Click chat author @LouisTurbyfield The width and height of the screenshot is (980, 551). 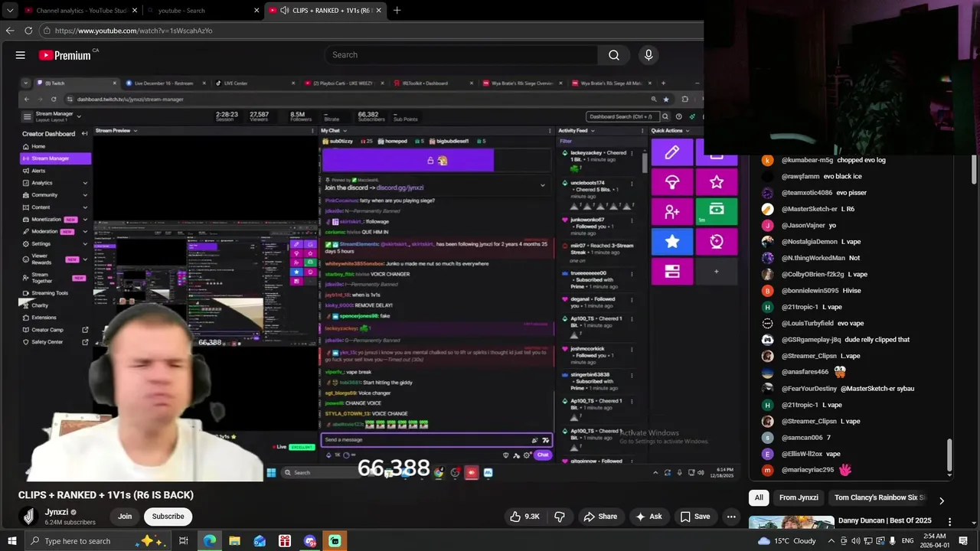(x=807, y=323)
